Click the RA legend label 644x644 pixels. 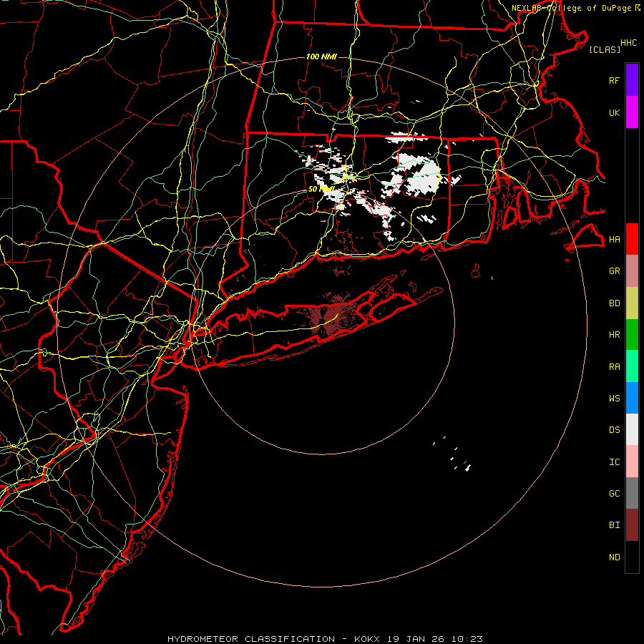(614, 367)
